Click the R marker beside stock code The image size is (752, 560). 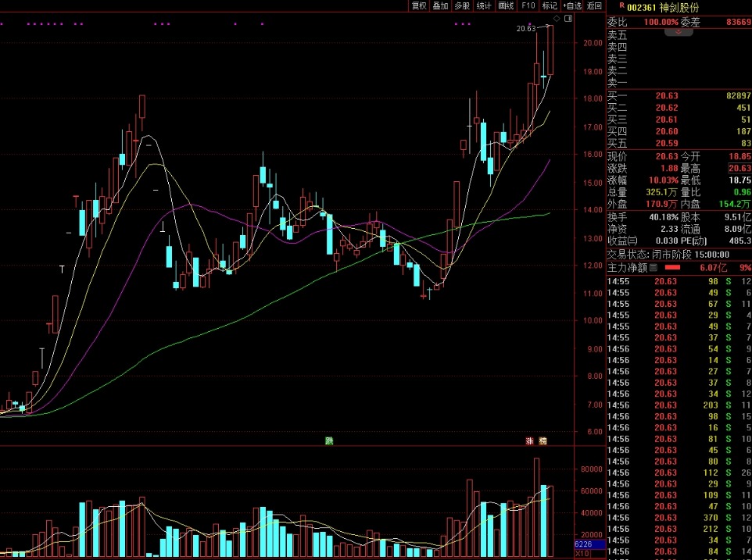[x=621, y=6]
